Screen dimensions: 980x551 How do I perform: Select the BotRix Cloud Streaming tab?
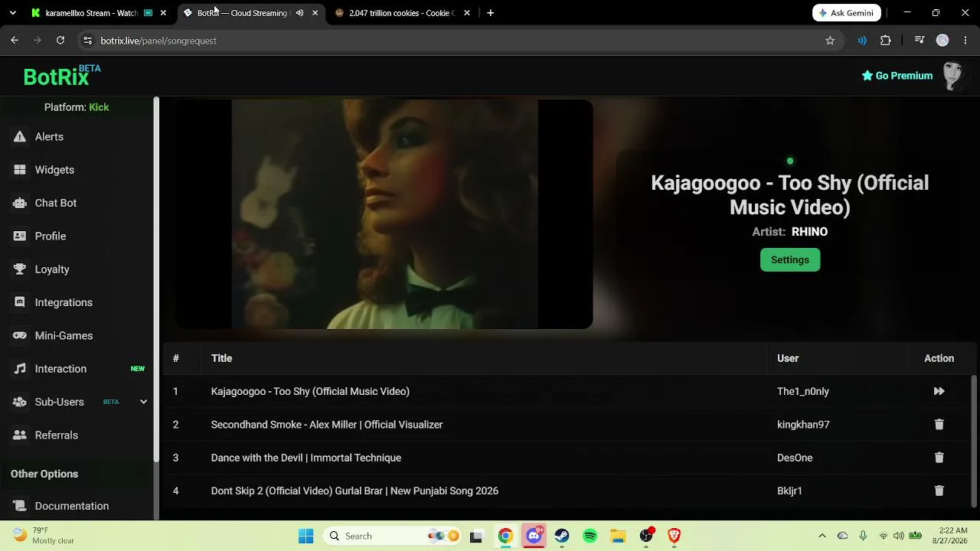[250, 13]
